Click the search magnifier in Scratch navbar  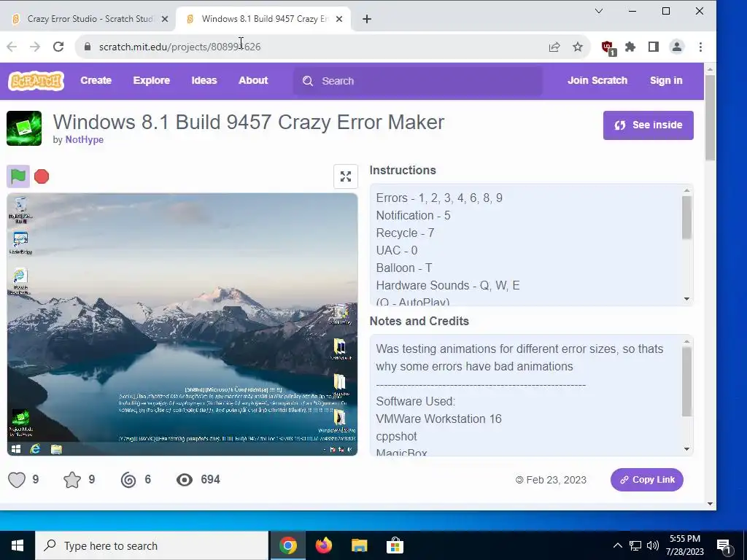pos(308,81)
